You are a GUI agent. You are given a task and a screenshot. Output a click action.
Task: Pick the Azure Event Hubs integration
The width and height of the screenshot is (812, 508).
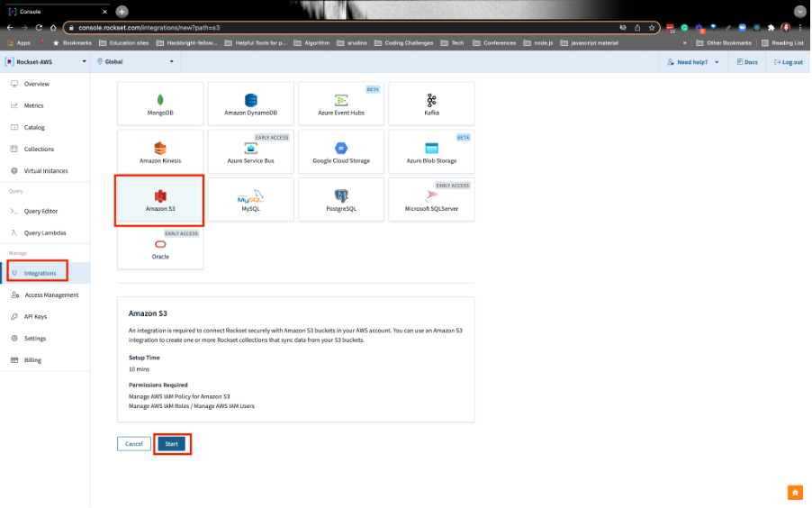point(341,104)
